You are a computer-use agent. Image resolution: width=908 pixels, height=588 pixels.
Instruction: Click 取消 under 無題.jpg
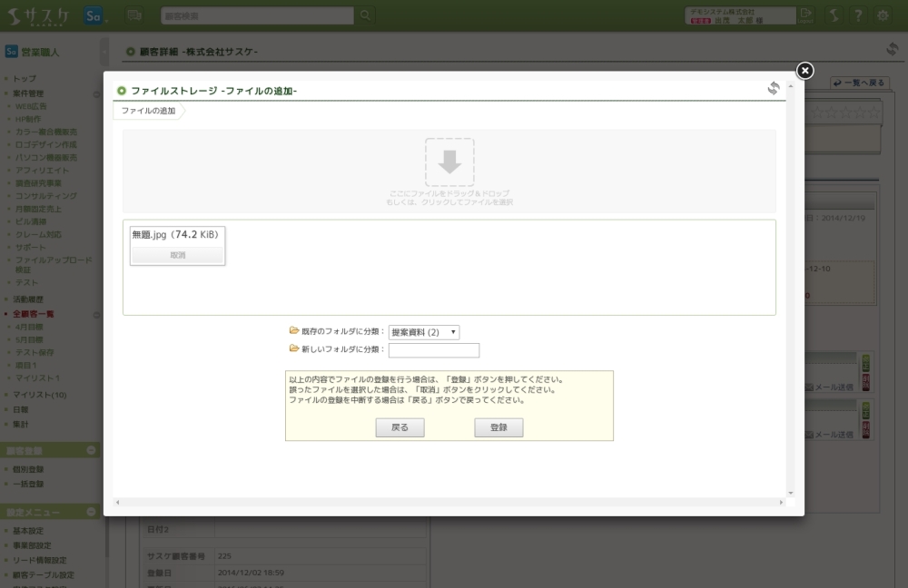(x=178, y=256)
